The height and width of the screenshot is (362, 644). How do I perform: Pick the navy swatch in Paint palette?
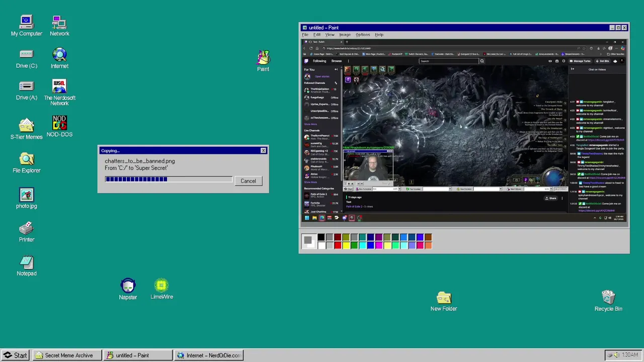pos(371,237)
